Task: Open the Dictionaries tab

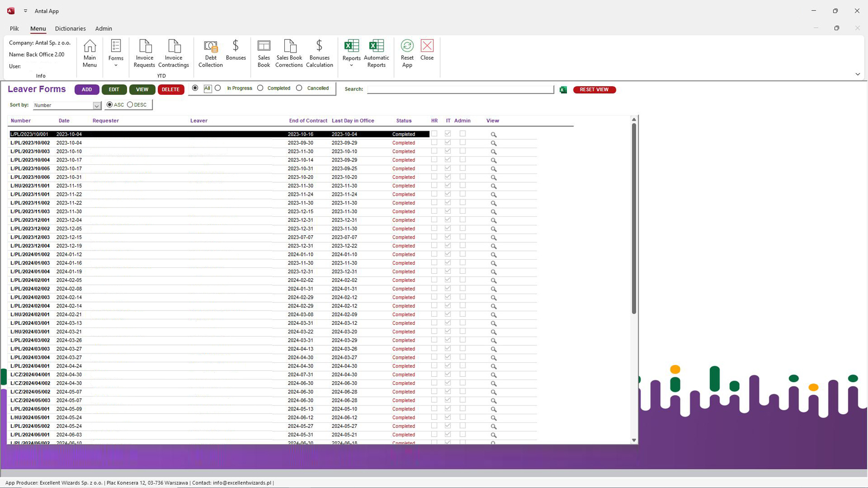Action: tap(70, 29)
